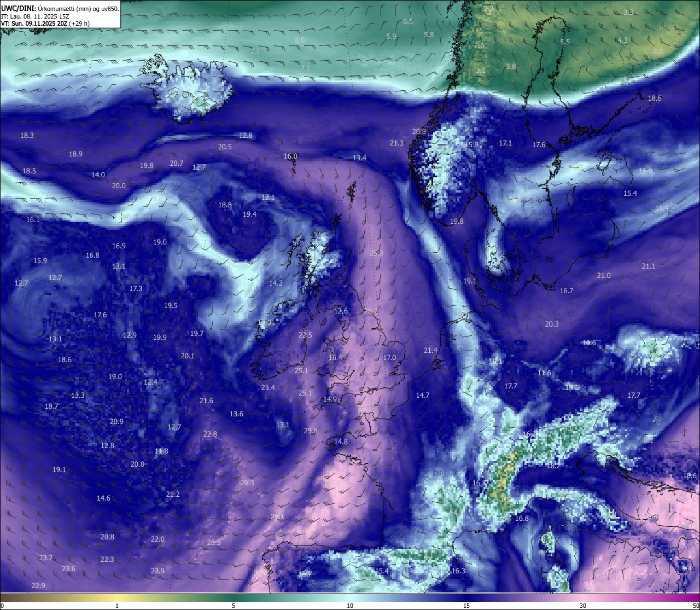Click the map value 20.3

pyautogui.click(x=552, y=324)
